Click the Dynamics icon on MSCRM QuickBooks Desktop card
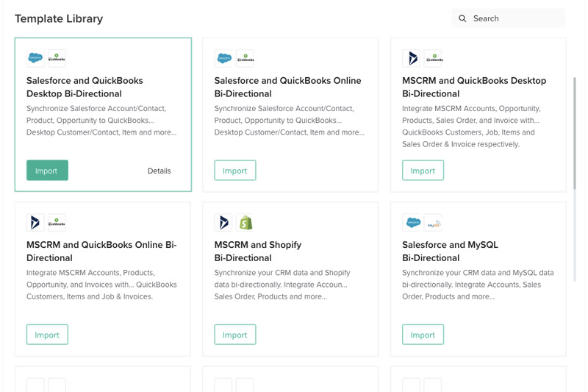This screenshot has height=392, width=588. [x=412, y=58]
